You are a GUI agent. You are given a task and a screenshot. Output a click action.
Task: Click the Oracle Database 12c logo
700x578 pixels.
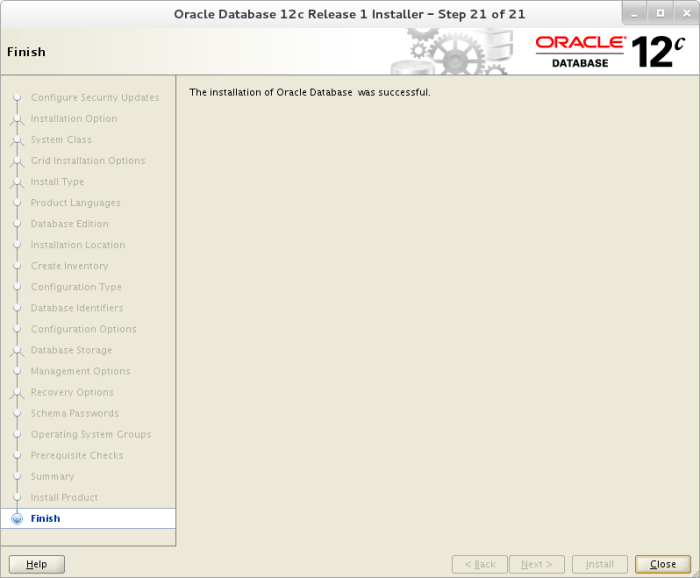[x=610, y=52]
